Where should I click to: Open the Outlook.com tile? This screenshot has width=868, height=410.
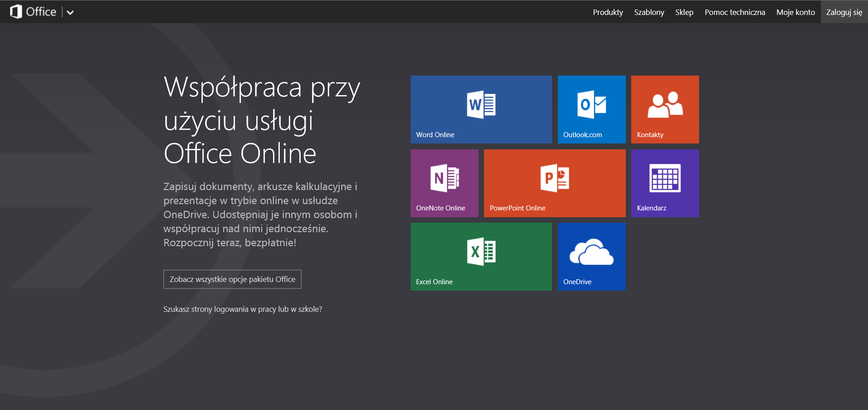point(591,110)
